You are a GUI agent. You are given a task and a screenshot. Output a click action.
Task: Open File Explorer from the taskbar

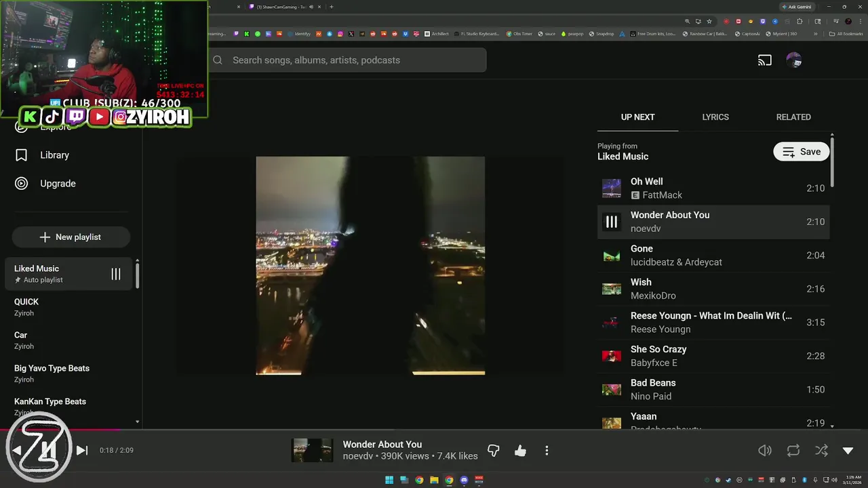pos(434,480)
